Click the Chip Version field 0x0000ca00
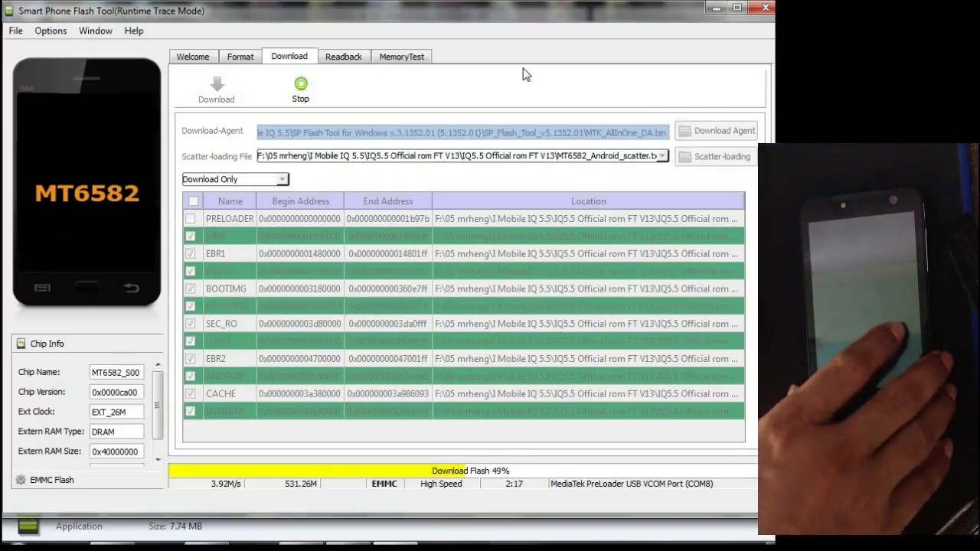Viewport: 980px width, 551px height. (116, 393)
